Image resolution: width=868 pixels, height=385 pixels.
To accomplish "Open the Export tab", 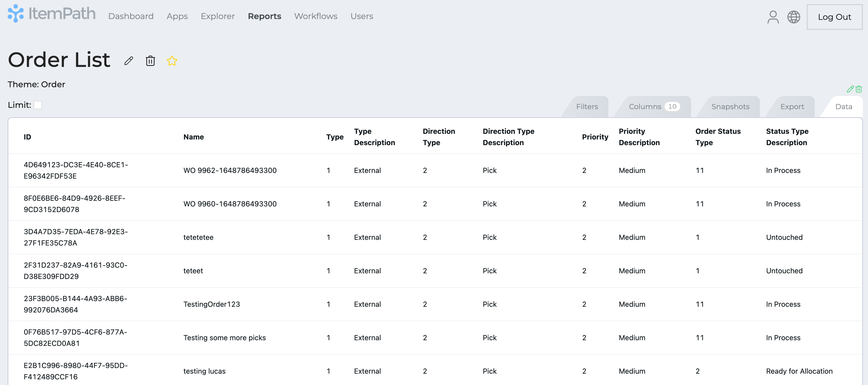I will coord(792,107).
